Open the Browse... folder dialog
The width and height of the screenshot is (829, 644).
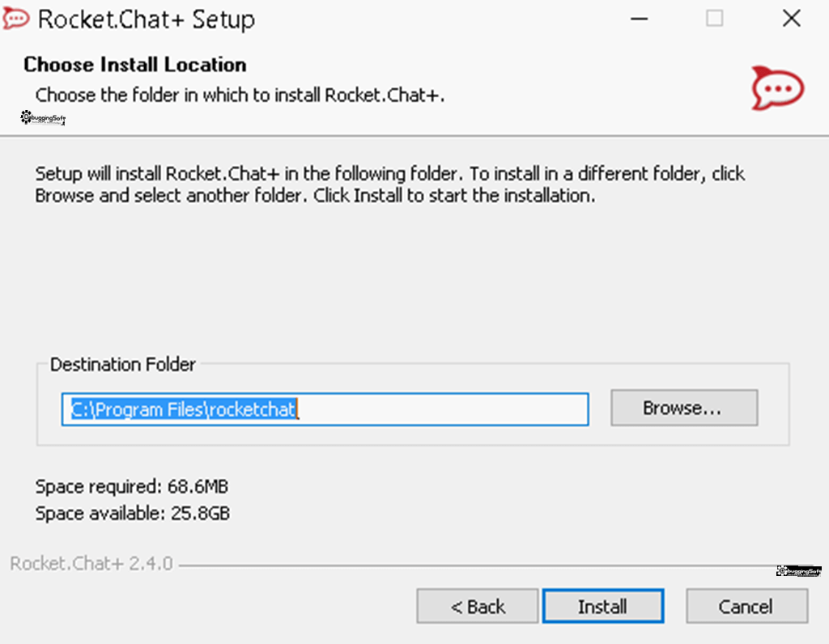(x=684, y=408)
